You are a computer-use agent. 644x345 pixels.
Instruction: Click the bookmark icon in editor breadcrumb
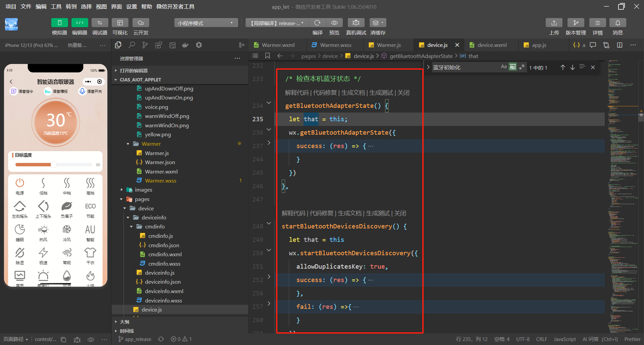tap(267, 56)
